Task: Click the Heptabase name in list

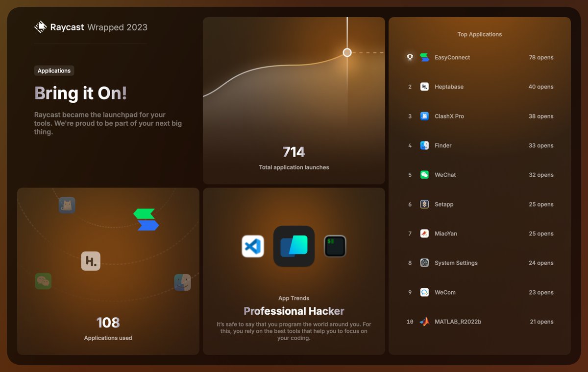Action: tap(449, 87)
